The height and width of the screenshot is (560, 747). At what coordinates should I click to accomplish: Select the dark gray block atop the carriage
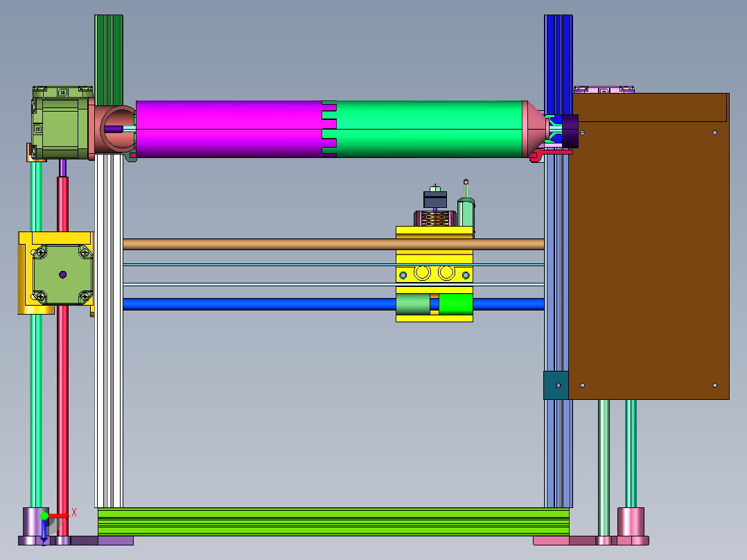[x=435, y=199]
